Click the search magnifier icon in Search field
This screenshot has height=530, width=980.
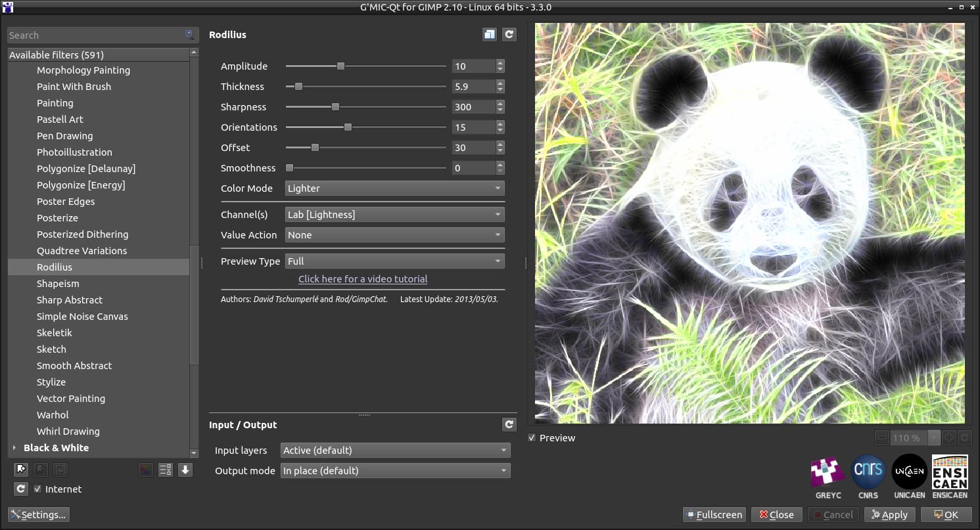coord(189,35)
